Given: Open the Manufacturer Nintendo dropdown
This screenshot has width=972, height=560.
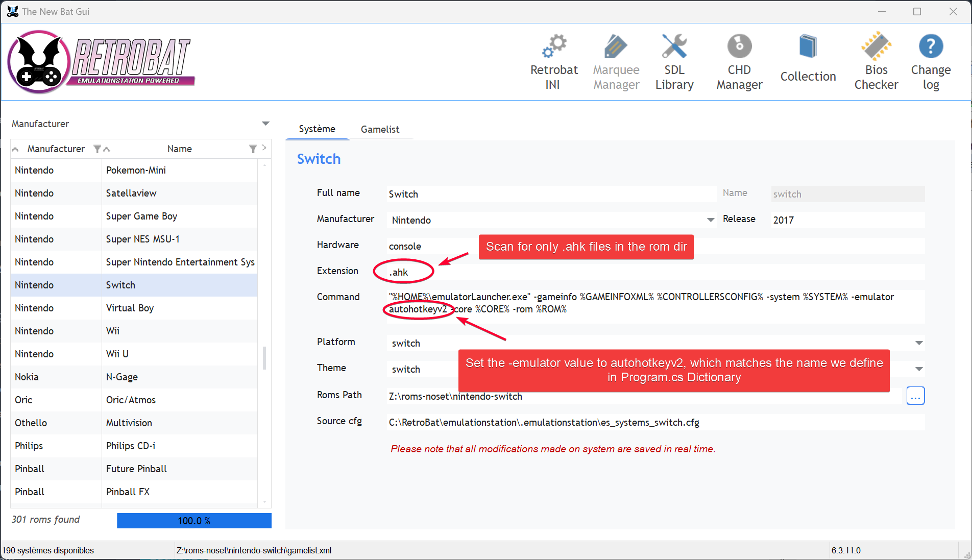Looking at the screenshot, I should (711, 220).
